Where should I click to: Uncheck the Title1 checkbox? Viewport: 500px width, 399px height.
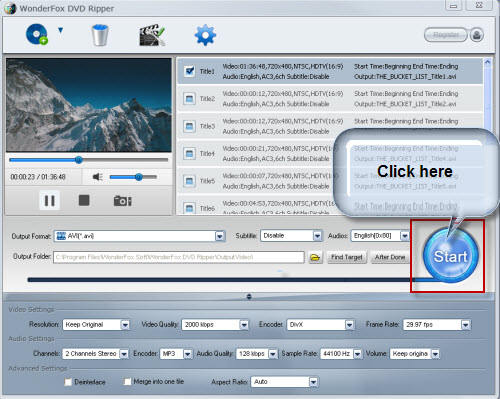click(x=189, y=71)
